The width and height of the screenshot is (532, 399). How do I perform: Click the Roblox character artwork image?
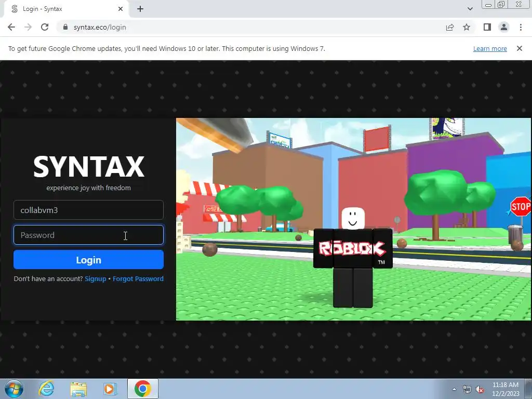pos(353,219)
